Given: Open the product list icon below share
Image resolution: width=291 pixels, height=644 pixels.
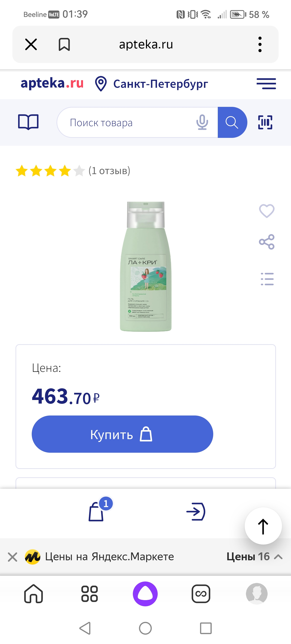Looking at the screenshot, I should pos(267,279).
